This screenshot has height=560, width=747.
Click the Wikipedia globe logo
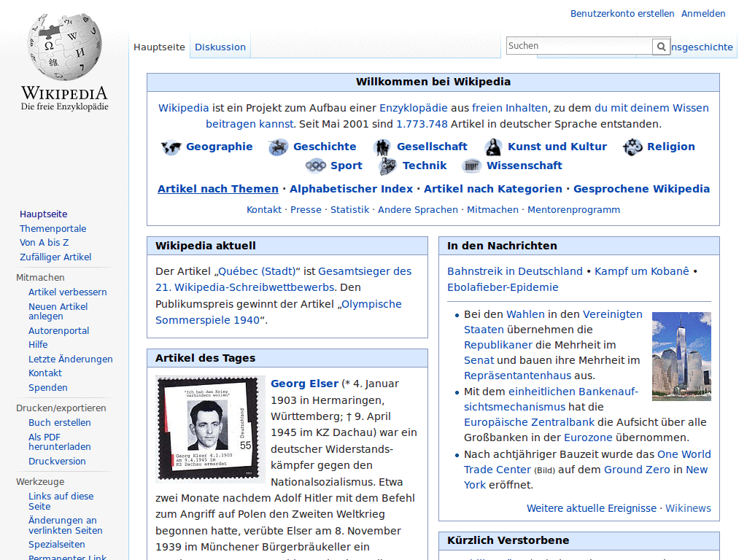point(64,47)
